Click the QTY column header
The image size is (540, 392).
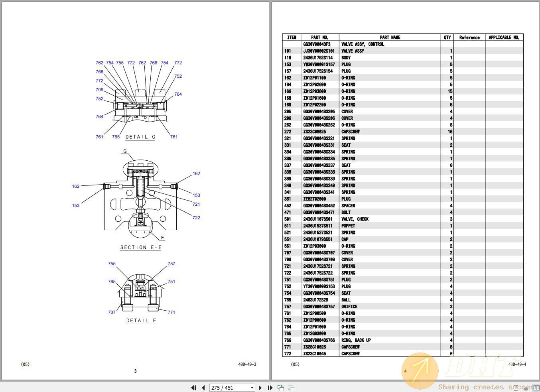[x=447, y=37]
